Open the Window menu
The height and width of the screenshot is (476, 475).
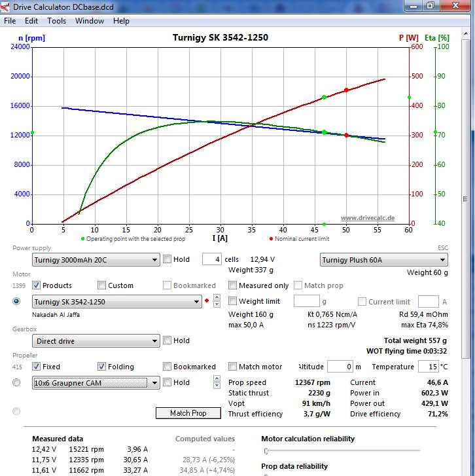pyautogui.click(x=90, y=21)
